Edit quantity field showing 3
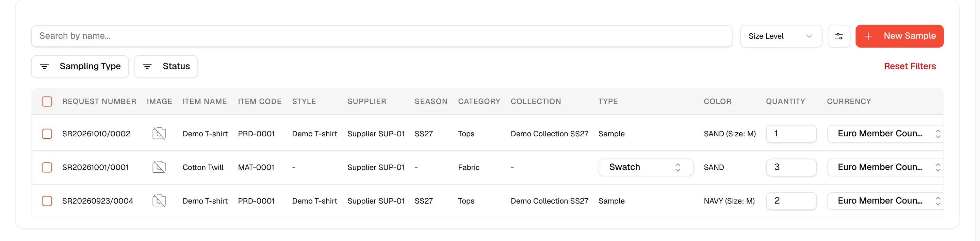Viewport: 980px width, 241px height. tap(791, 167)
